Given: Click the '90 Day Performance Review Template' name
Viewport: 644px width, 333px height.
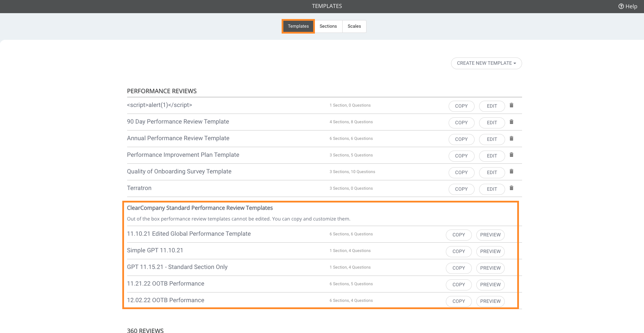Looking at the screenshot, I should tap(178, 122).
